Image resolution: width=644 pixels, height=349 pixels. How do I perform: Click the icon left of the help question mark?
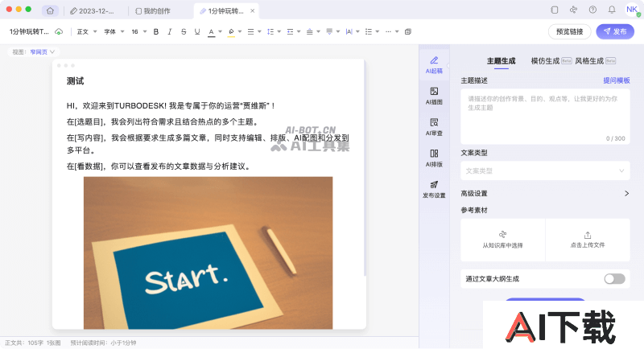point(573,10)
